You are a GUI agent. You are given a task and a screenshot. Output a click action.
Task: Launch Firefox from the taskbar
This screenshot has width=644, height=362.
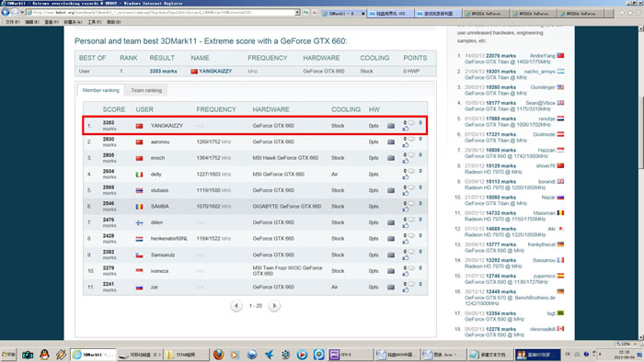click(x=219, y=355)
